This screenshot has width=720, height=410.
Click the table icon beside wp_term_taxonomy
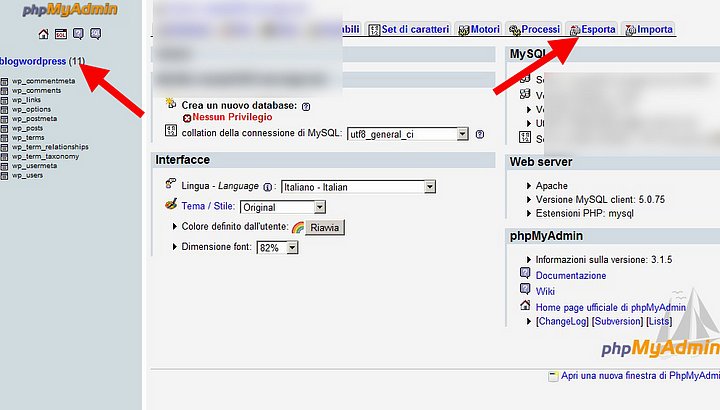[4, 157]
